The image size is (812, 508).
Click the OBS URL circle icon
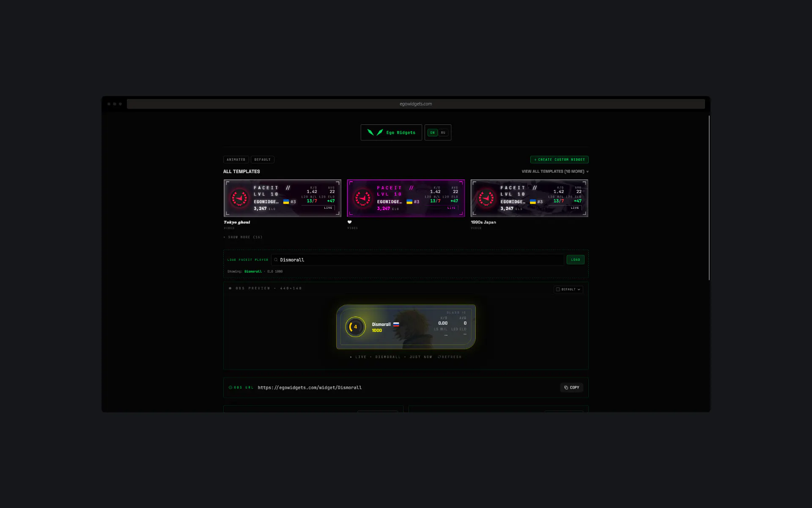click(x=230, y=387)
